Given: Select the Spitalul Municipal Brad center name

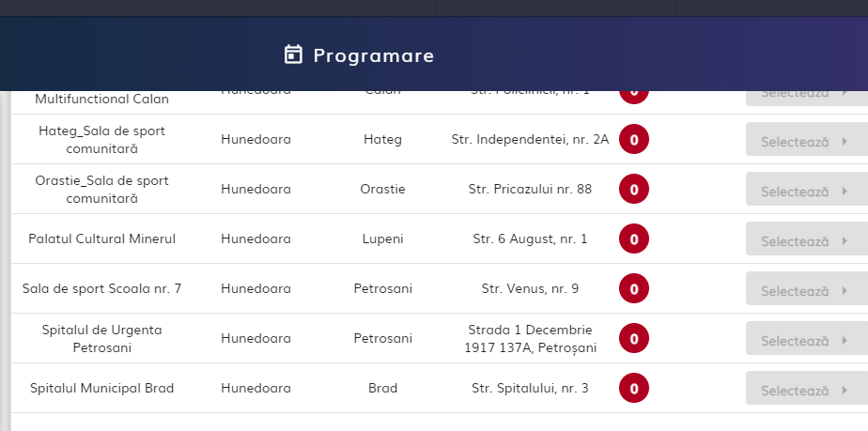Looking at the screenshot, I should pyautogui.click(x=101, y=388).
